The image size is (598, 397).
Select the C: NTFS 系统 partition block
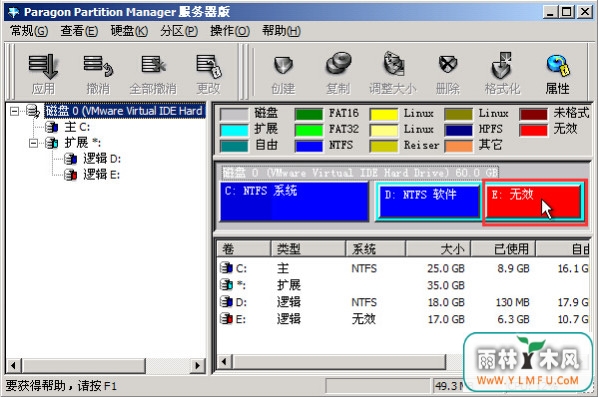294,202
